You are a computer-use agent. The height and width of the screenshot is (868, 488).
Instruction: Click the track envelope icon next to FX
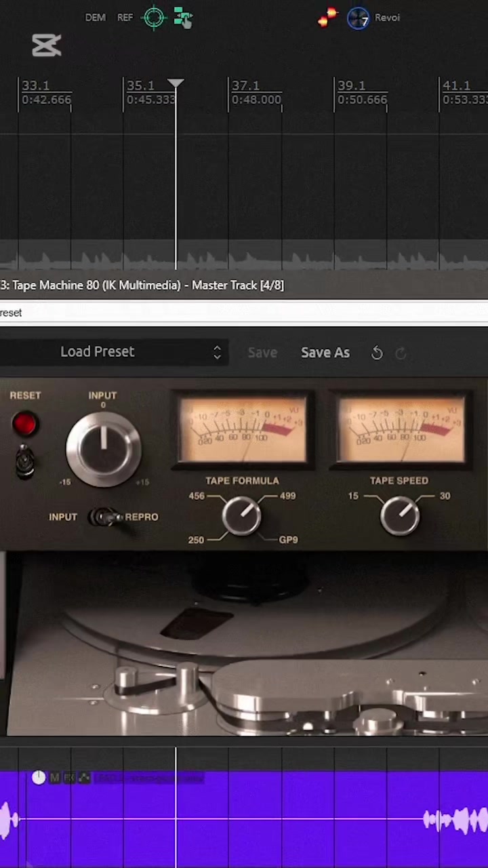84,778
